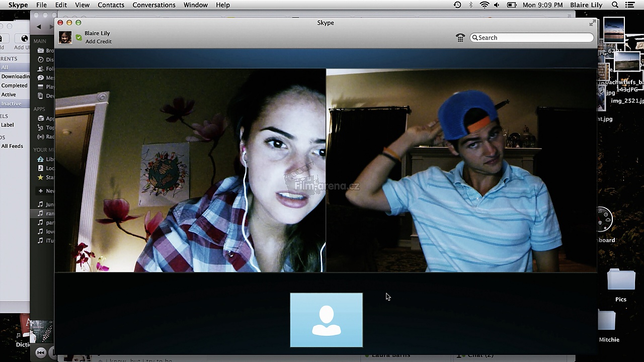Open the Conversations menu
644x362 pixels.
(x=154, y=5)
